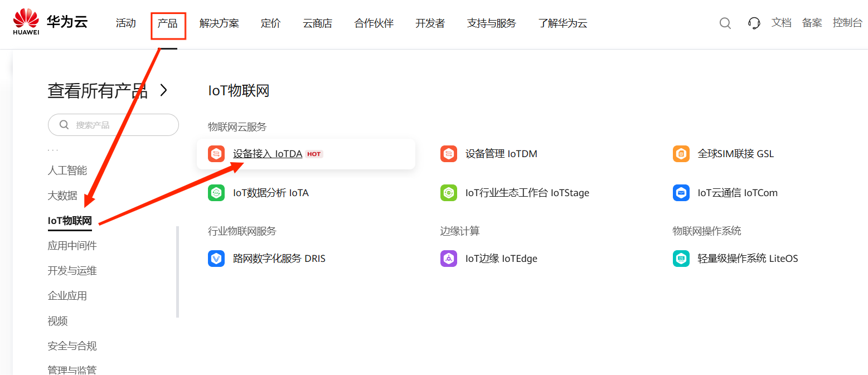Click the customer service headset icon

(754, 23)
